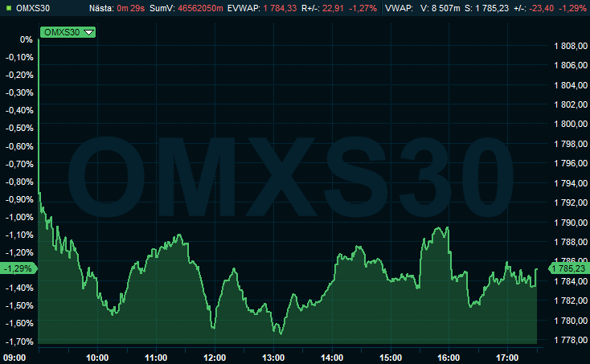Click the 11:00 time axis label
This screenshot has height=364, width=590.
[156, 358]
